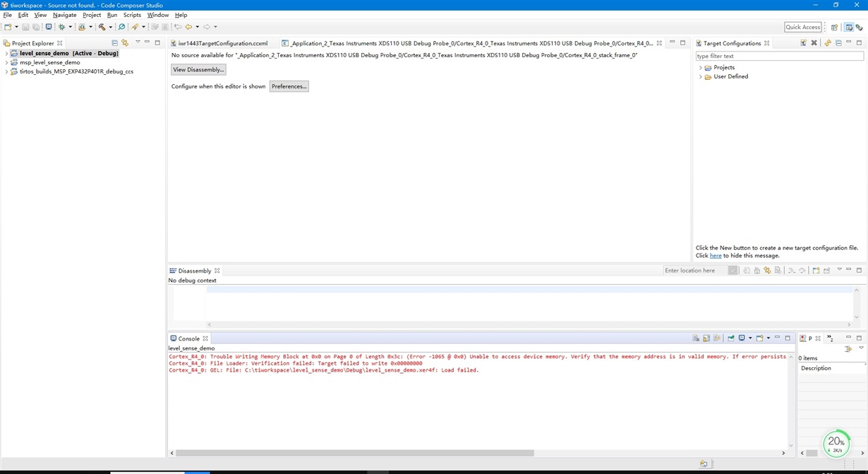Image resolution: width=868 pixels, height=474 pixels.
Task: Click Collapse All in Project Explorer
Action: pyautogui.click(x=114, y=43)
